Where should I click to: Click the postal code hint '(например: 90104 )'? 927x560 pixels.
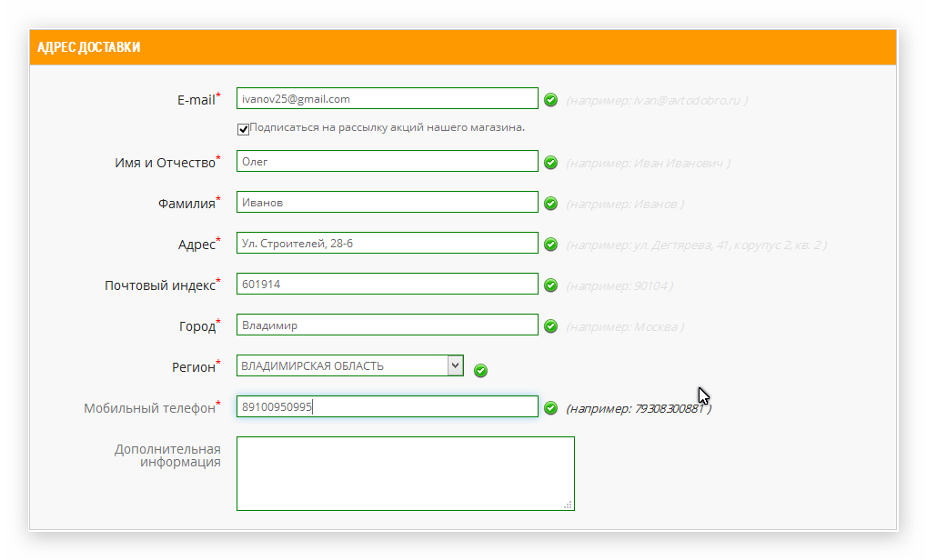(620, 286)
